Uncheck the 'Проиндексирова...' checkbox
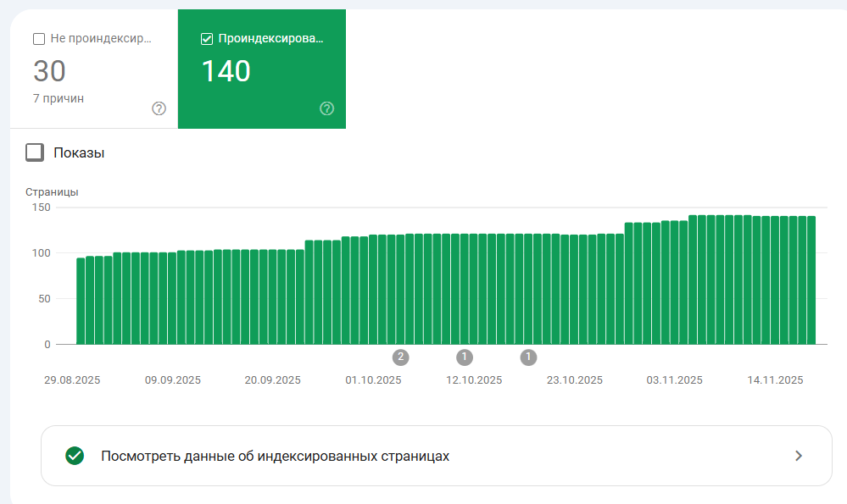The width and height of the screenshot is (847, 504). [206, 39]
